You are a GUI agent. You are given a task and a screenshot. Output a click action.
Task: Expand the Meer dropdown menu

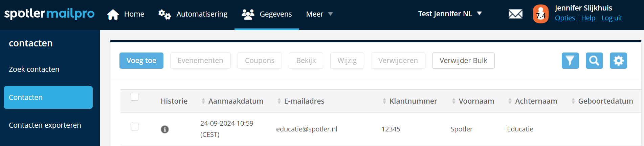click(x=319, y=14)
